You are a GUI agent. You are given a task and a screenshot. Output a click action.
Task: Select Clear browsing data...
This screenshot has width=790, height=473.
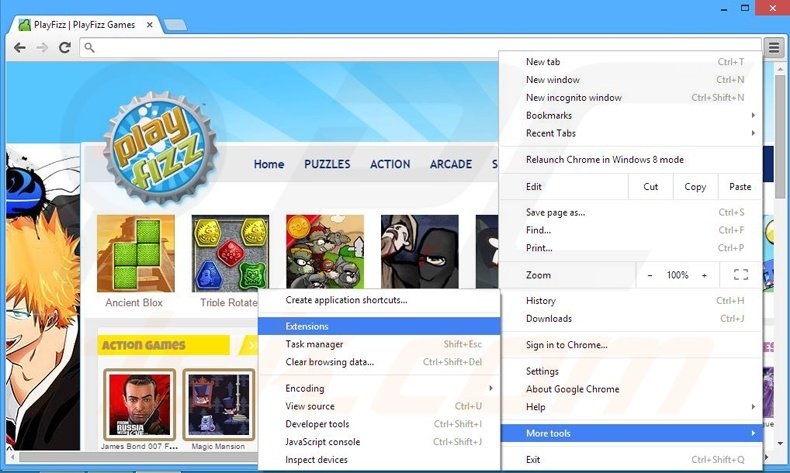tap(379, 362)
